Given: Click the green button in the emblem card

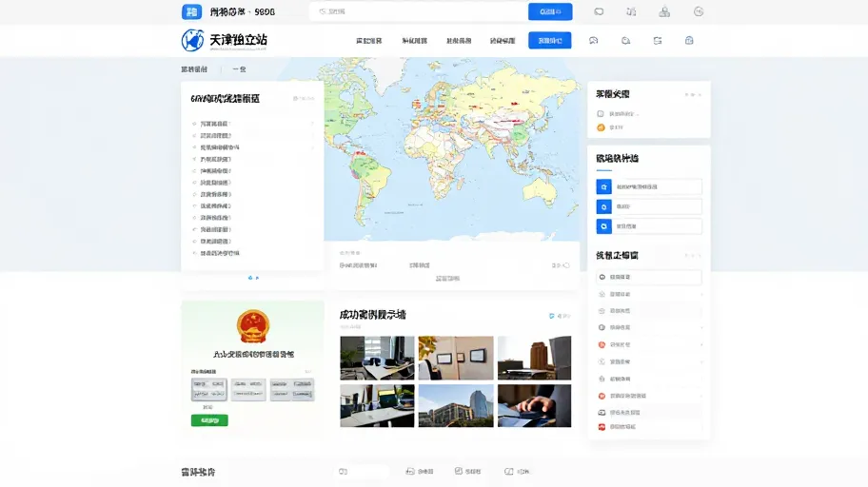Looking at the screenshot, I should 209,420.
